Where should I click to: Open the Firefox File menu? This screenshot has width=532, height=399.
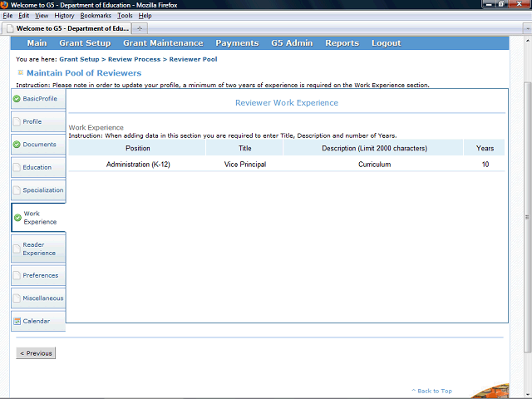click(7, 16)
